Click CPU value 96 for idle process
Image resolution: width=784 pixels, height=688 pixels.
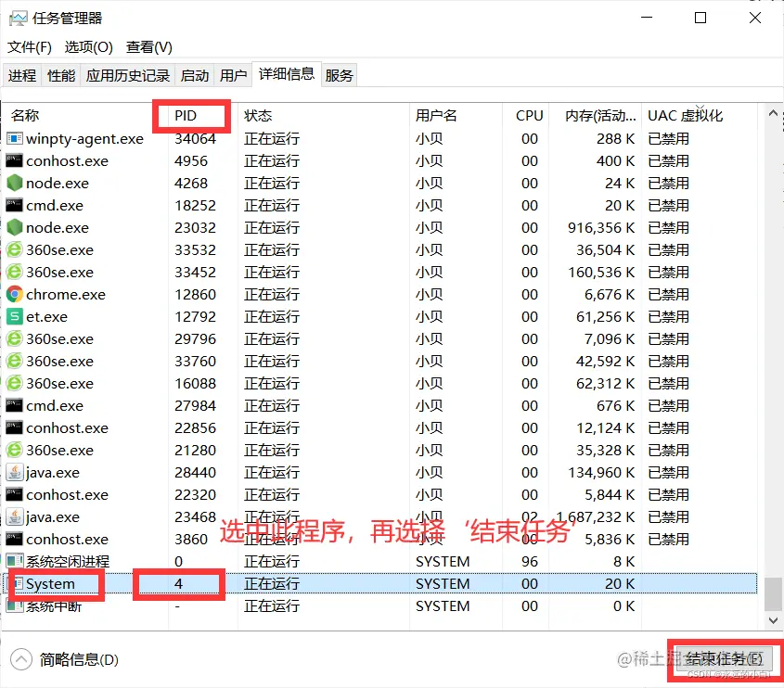tap(530, 561)
